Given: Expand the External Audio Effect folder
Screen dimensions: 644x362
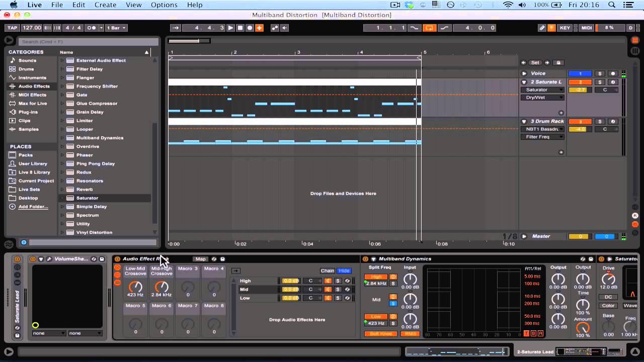Looking at the screenshot, I should 62,60.
